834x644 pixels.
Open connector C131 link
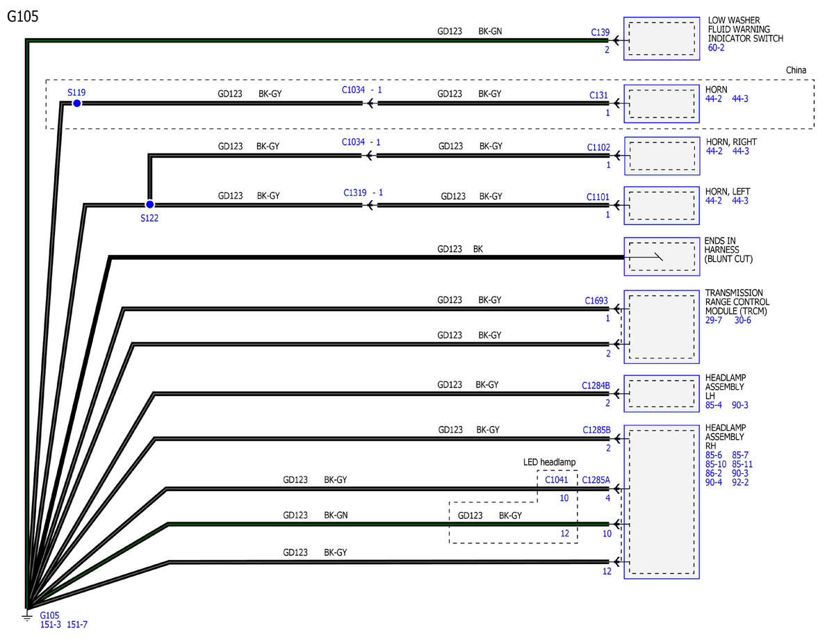click(599, 95)
